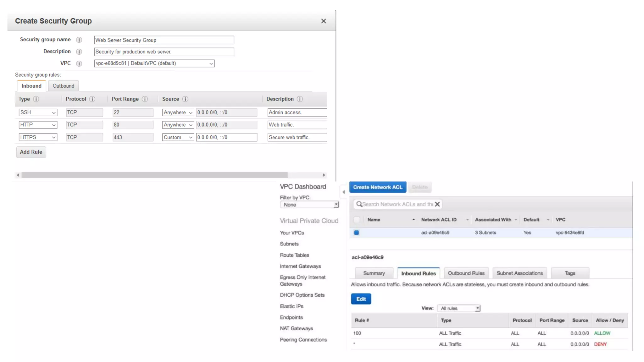Click info icon next to Source header
644x362 pixels.
(185, 99)
